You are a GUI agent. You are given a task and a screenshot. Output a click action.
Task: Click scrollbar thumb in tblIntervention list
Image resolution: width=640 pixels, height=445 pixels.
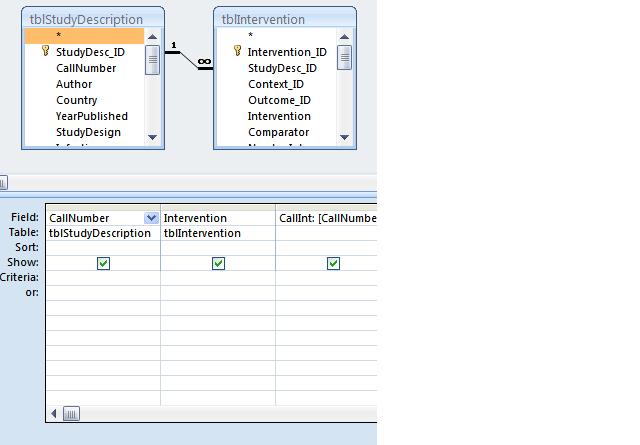(x=344, y=58)
